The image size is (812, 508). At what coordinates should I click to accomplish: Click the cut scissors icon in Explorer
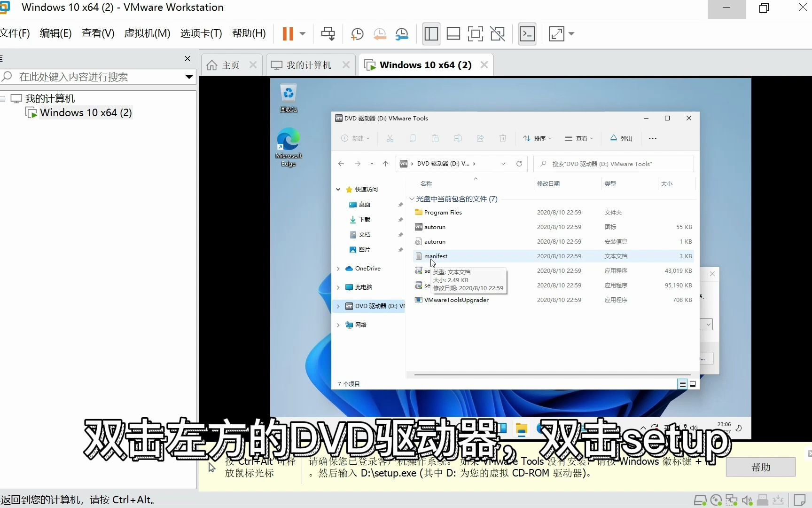coord(390,138)
